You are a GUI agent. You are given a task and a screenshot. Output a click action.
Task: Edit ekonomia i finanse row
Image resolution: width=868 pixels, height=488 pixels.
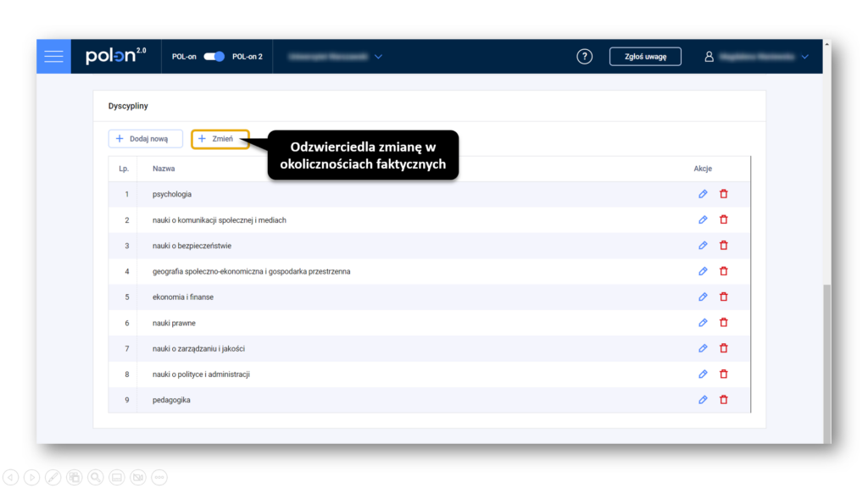pyautogui.click(x=703, y=297)
